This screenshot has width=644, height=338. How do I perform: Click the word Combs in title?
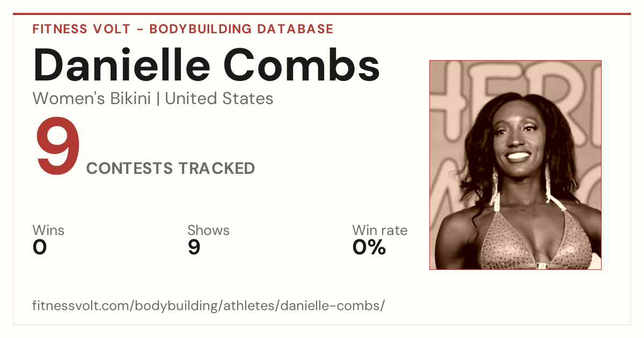(x=301, y=65)
